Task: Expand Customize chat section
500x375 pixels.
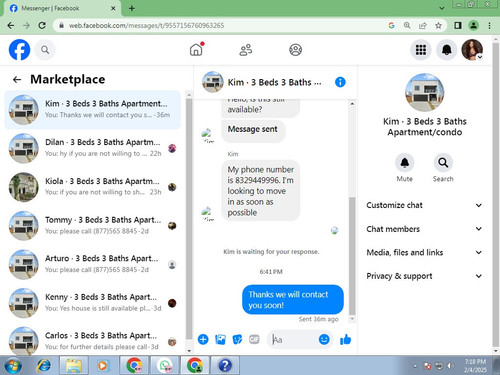Action: (424, 205)
